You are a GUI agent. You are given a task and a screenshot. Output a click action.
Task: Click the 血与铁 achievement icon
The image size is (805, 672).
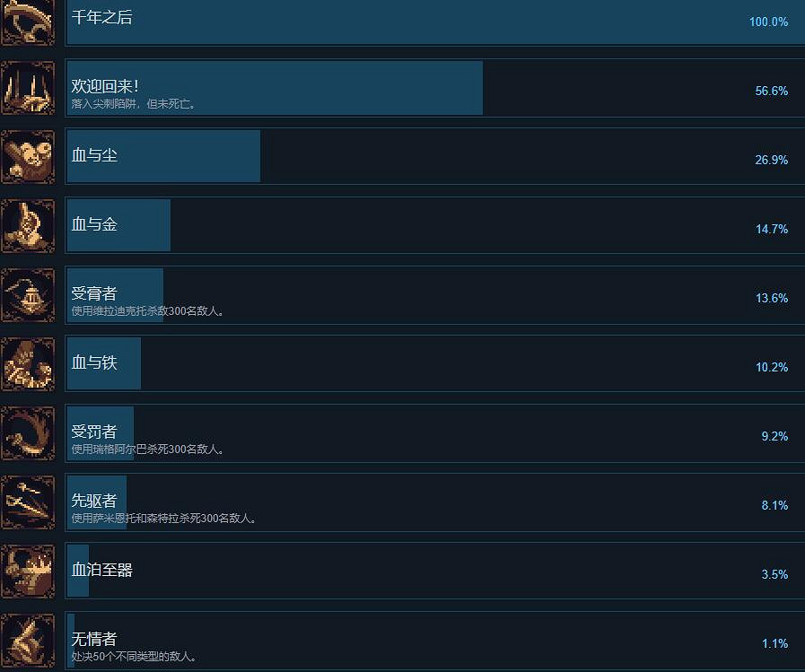pyautogui.click(x=28, y=362)
